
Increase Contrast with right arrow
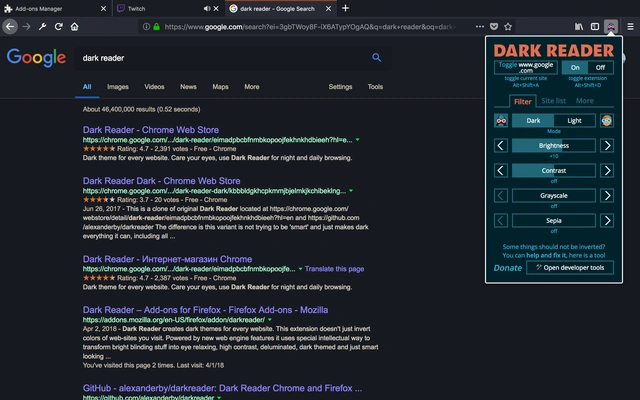click(607, 170)
